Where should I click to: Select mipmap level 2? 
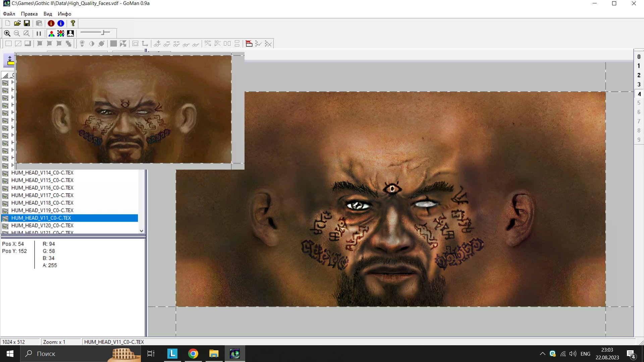pos(639,75)
